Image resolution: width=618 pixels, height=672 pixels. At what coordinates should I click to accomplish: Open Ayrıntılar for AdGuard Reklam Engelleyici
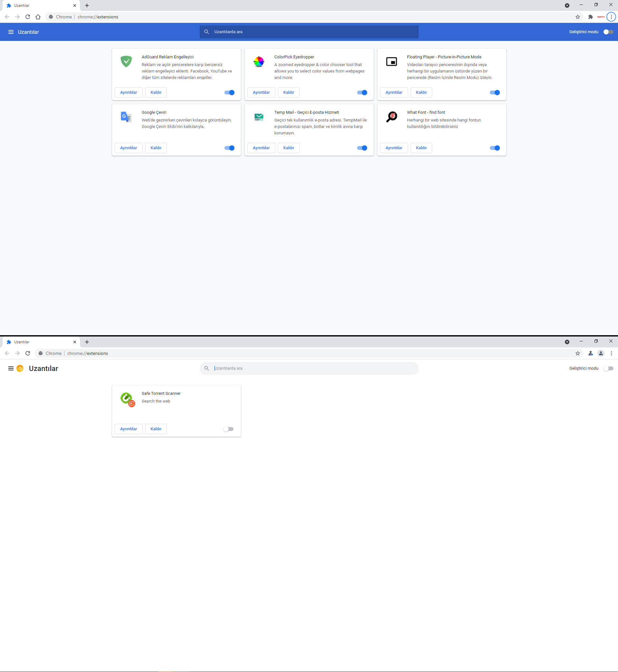(128, 93)
